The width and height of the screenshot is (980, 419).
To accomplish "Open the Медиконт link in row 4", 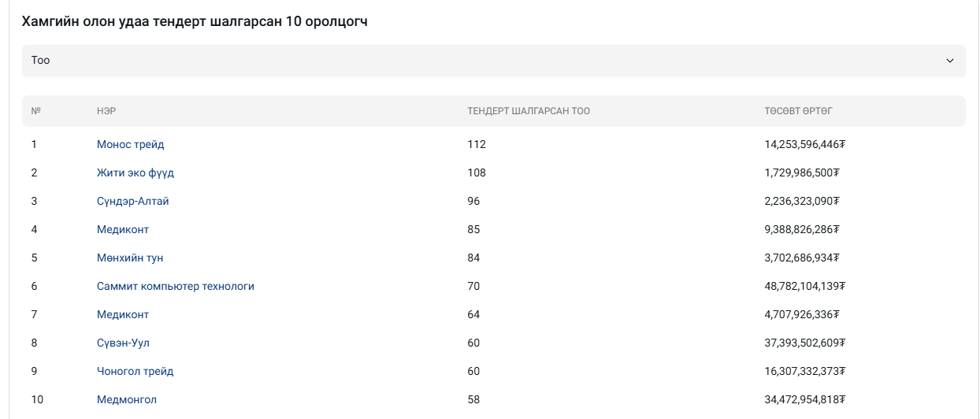I will tap(123, 230).
